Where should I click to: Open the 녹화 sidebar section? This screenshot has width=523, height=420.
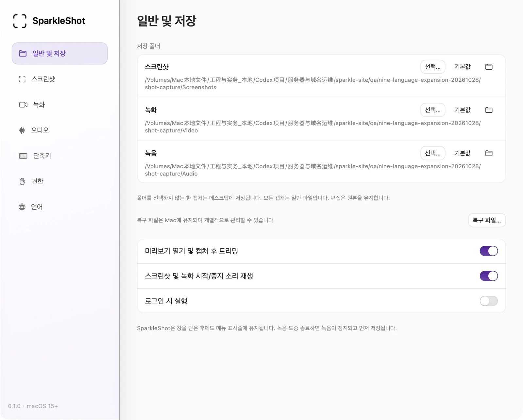click(59, 105)
